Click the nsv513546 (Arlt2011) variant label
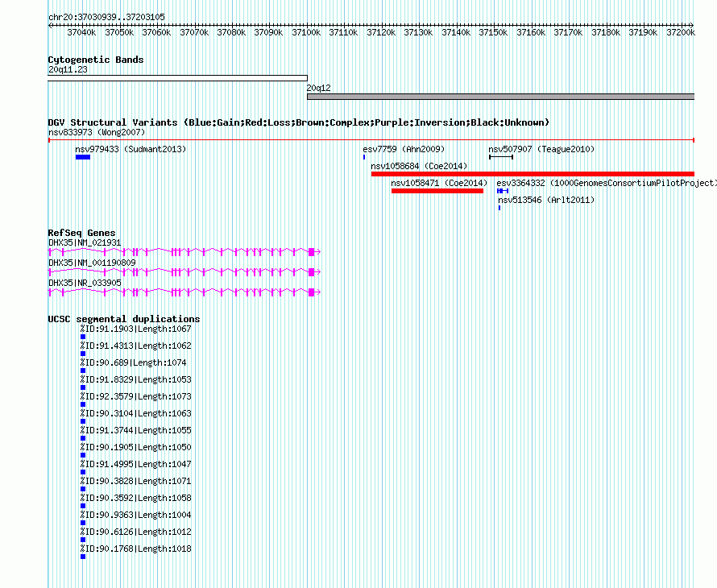 [546, 201]
